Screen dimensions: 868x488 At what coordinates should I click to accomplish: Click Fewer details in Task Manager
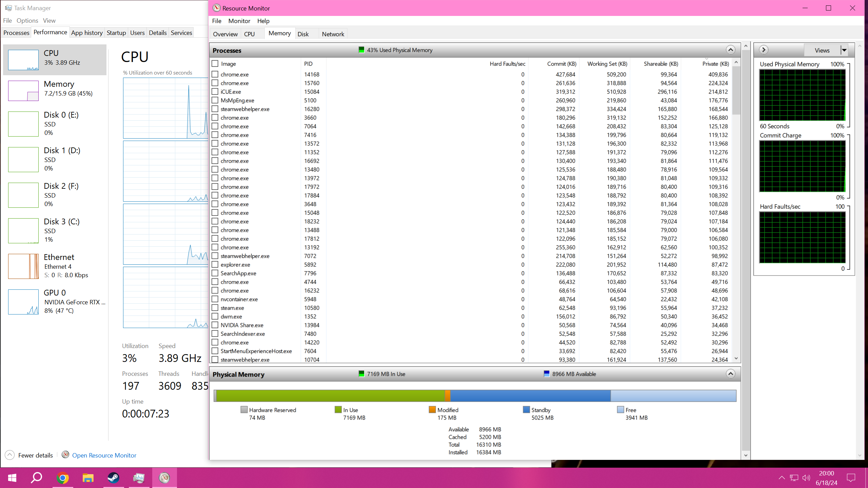pos(35,455)
